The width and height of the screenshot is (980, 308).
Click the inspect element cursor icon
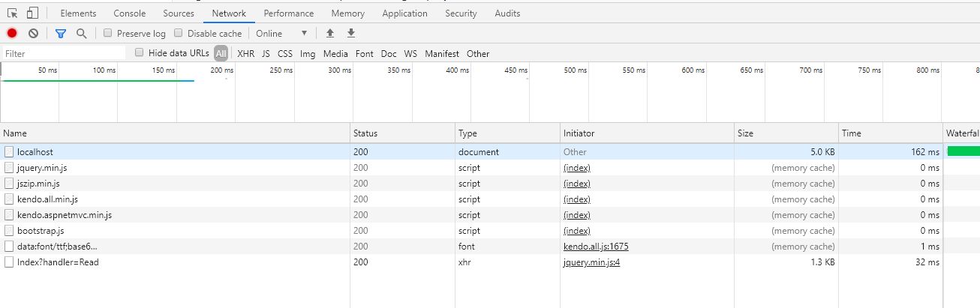click(13, 13)
